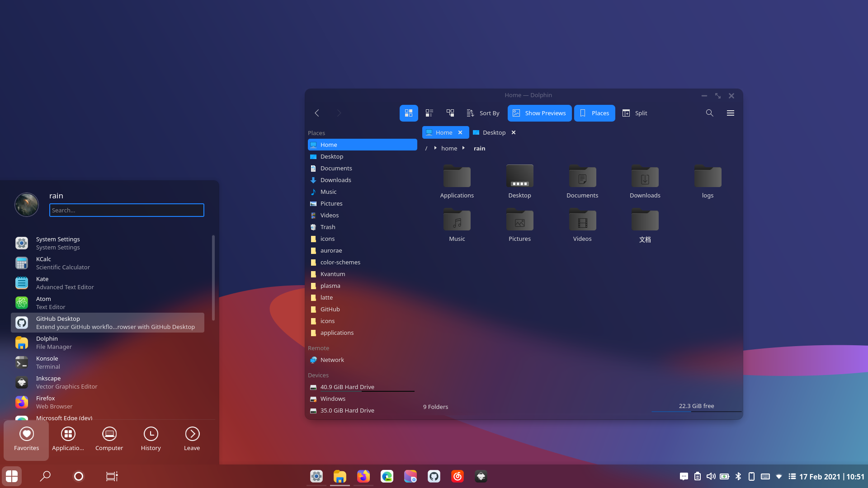Toggle Split view in Dolphin
The width and height of the screenshot is (868, 488).
[635, 113]
